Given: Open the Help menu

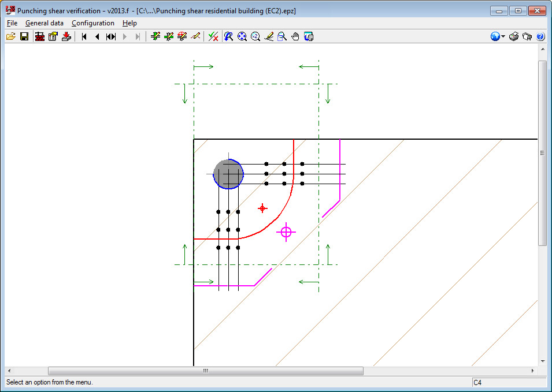Looking at the screenshot, I should click(129, 23).
